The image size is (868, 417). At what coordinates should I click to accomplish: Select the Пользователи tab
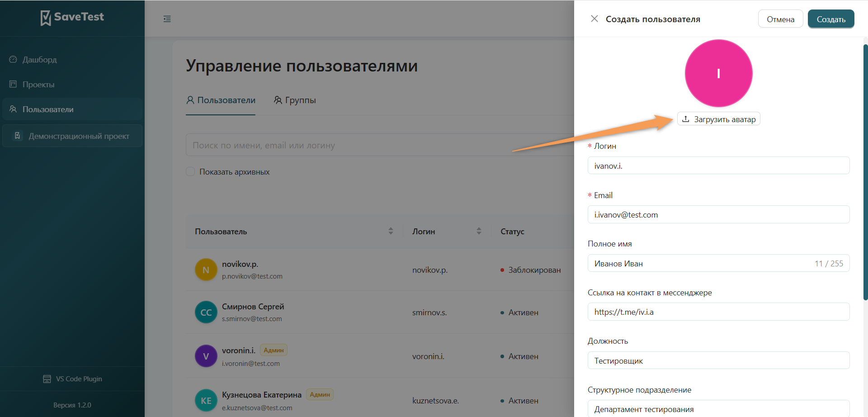(x=220, y=100)
